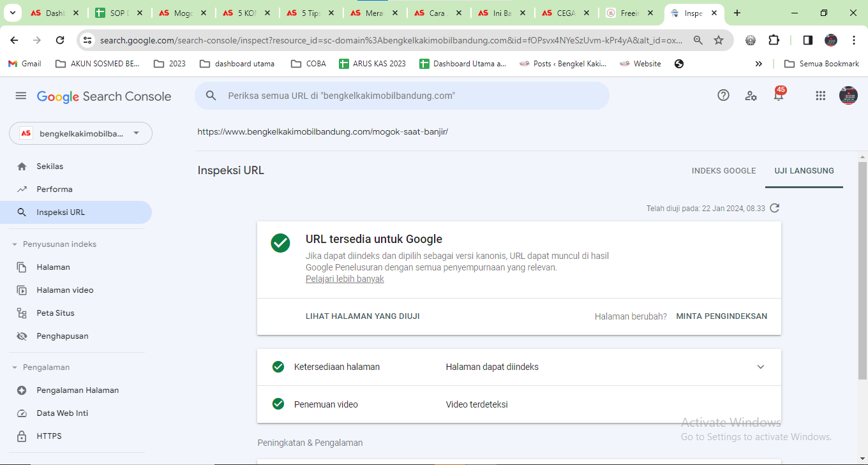
Task: Collapse the Penyusunan indeks section
Action: 15,244
